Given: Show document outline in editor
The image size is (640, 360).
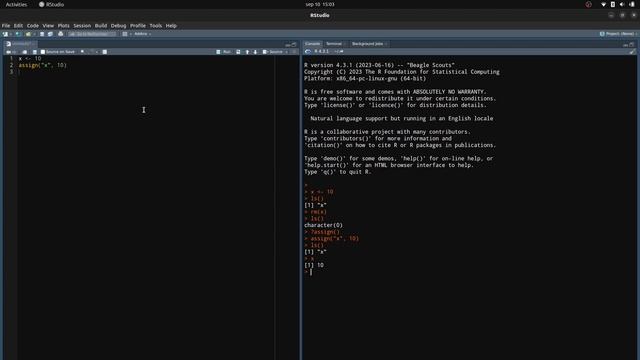Looking at the screenshot, I should (294, 52).
